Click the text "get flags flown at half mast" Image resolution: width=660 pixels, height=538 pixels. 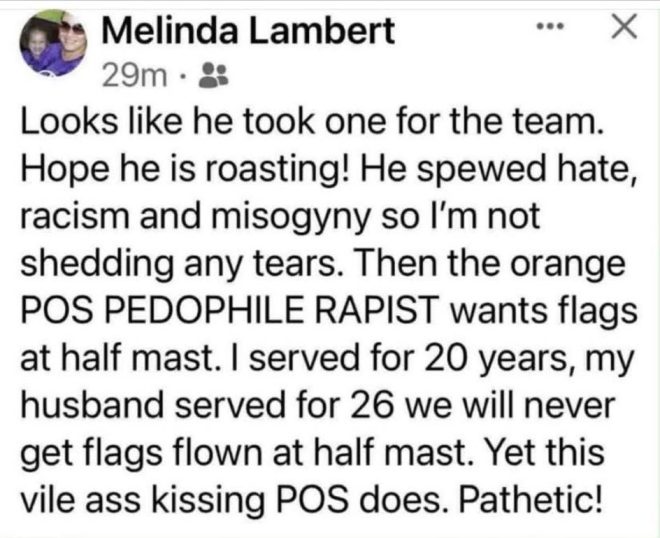246,454
